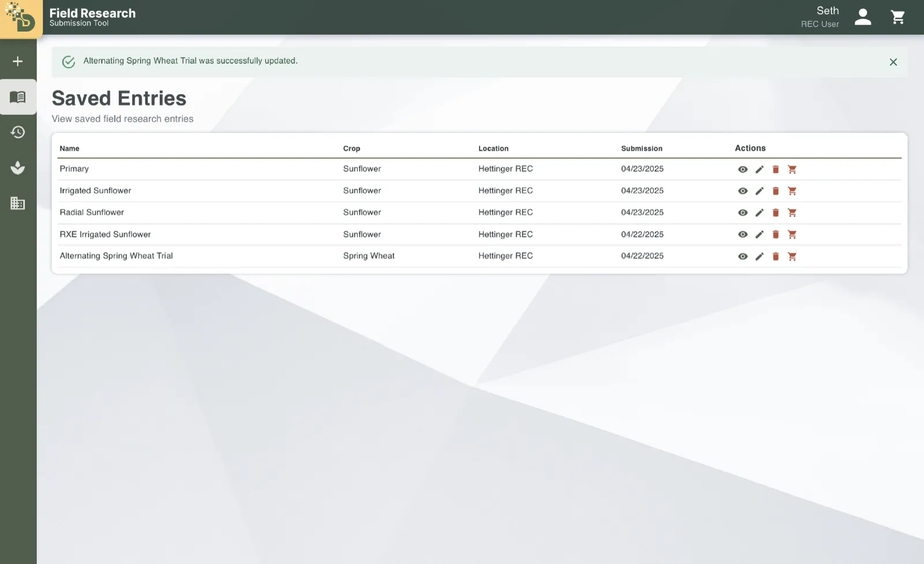
Task: View the Radial Sunflower entry
Action: point(743,213)
